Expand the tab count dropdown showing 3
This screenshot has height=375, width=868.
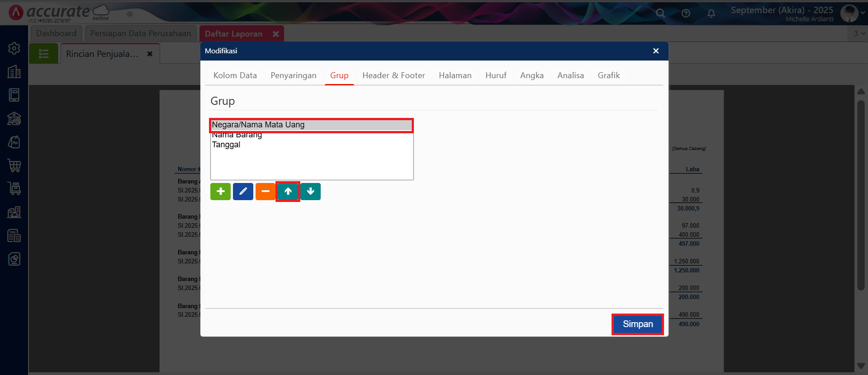[859, 33]
